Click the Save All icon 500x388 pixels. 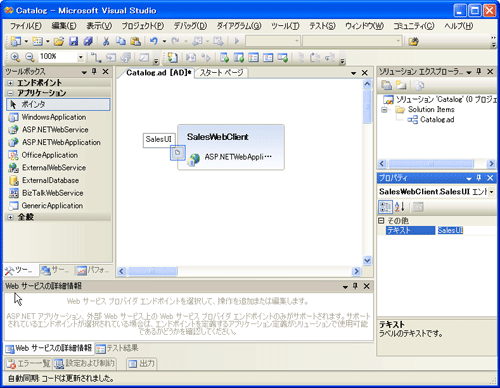88,41
